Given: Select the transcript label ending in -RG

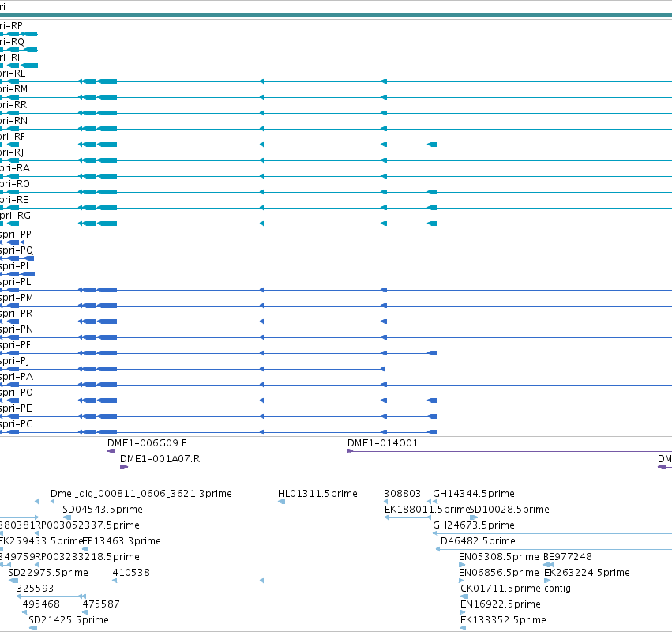Looking at the screenshot, I should [16, 216].
